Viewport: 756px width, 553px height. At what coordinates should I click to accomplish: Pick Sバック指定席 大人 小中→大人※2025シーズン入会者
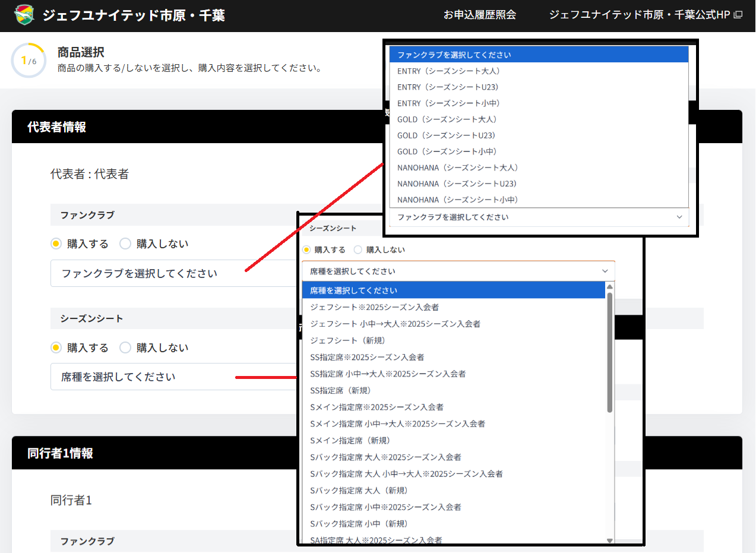[x=454, y=473]
